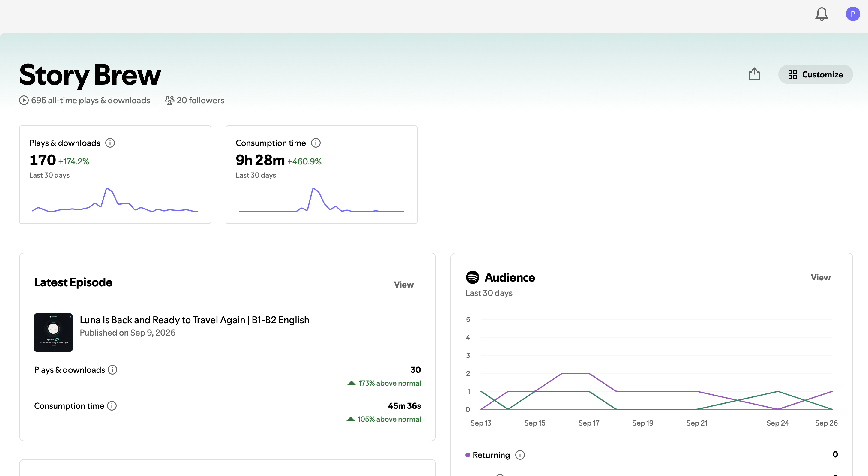Open the Luna Is Back episode thumbnail
The height and width of the screenshot is (476, 868).
[x=53, y=333]
